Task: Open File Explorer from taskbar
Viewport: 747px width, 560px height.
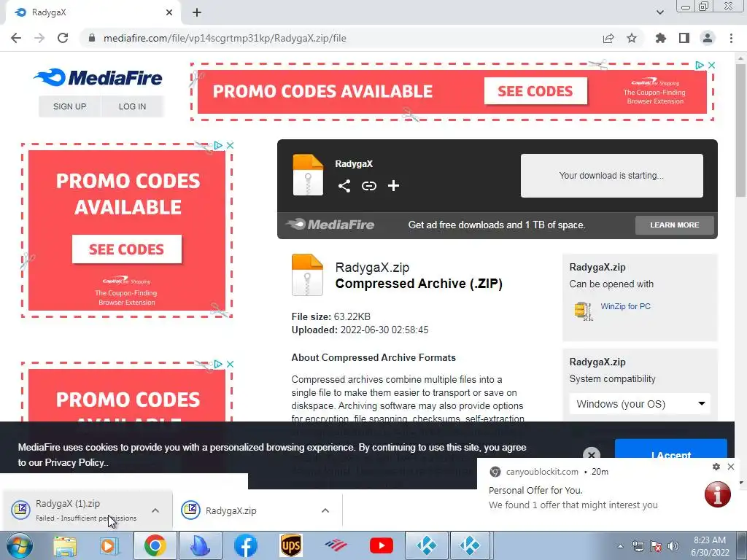Action: pos(65,546)
